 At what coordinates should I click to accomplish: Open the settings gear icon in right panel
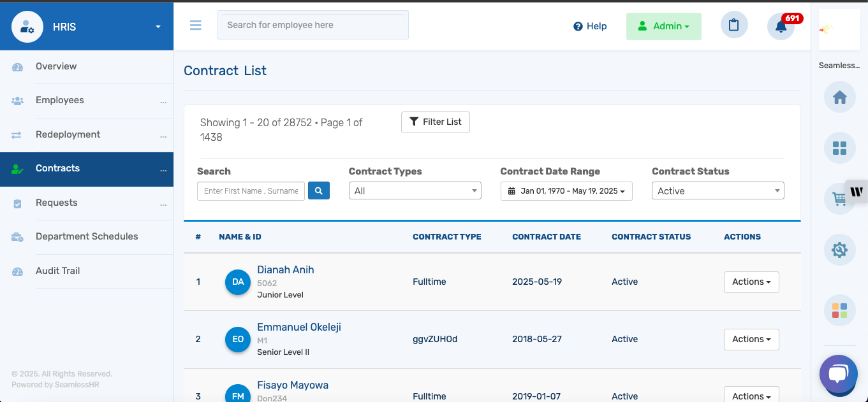point(839,250)
